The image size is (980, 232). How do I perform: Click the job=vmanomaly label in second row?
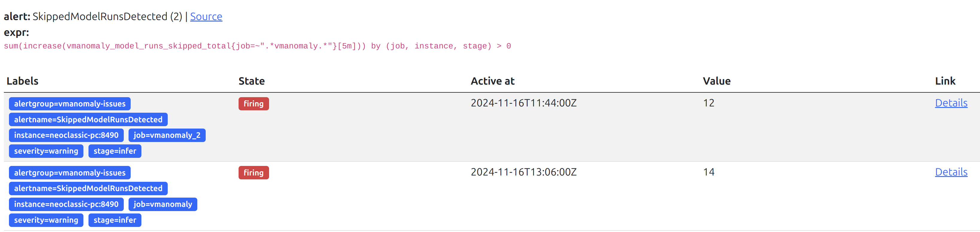162,204
